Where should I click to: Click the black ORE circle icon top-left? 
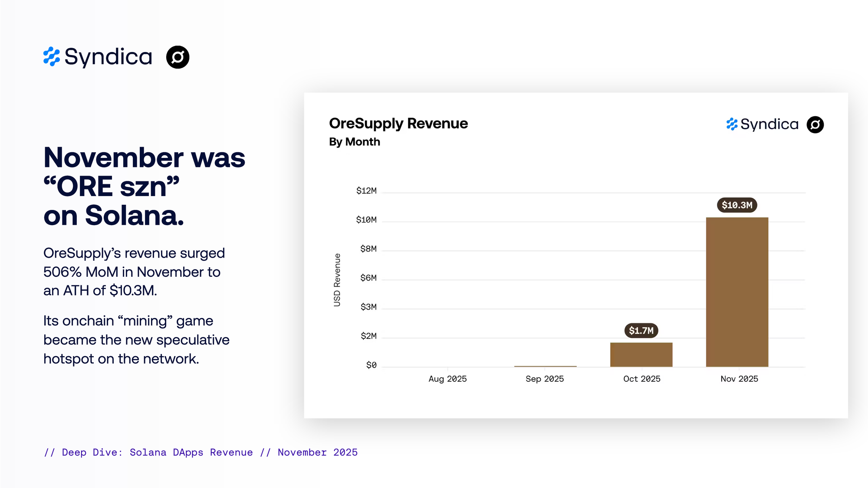click(178, 57)
